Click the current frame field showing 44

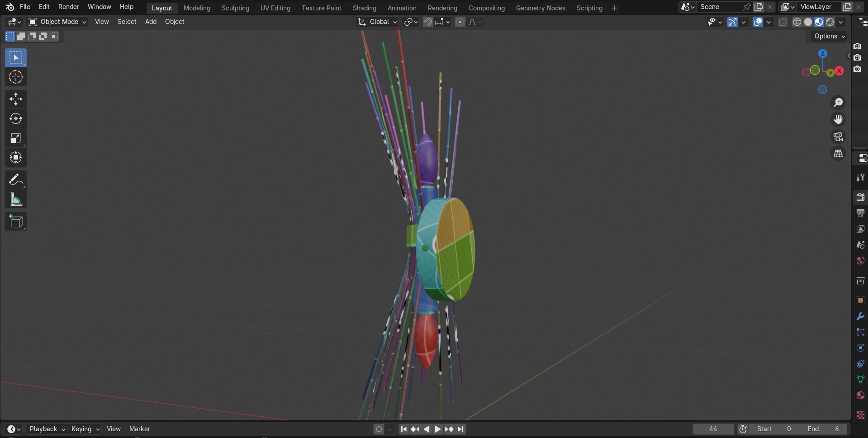[x=713, y=429]
